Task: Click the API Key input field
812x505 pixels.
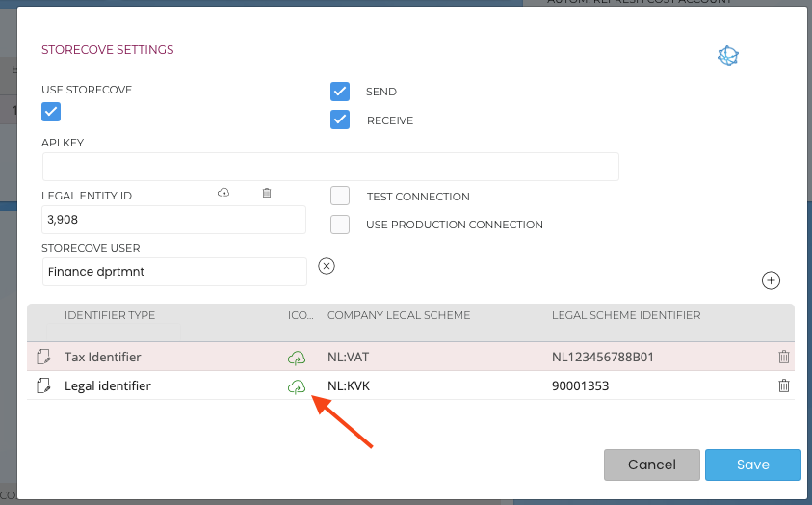Action: 330,167
